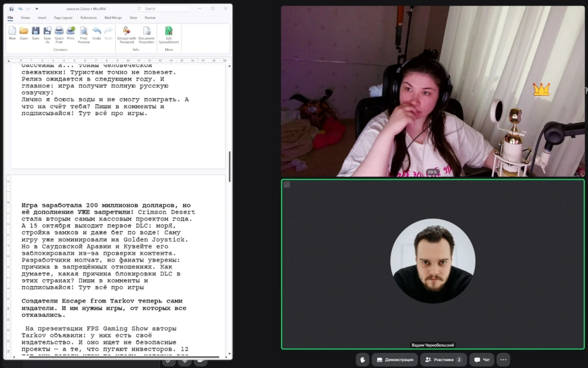Create a new document with New icon
588x368 pixels.
tap(12, 33)
